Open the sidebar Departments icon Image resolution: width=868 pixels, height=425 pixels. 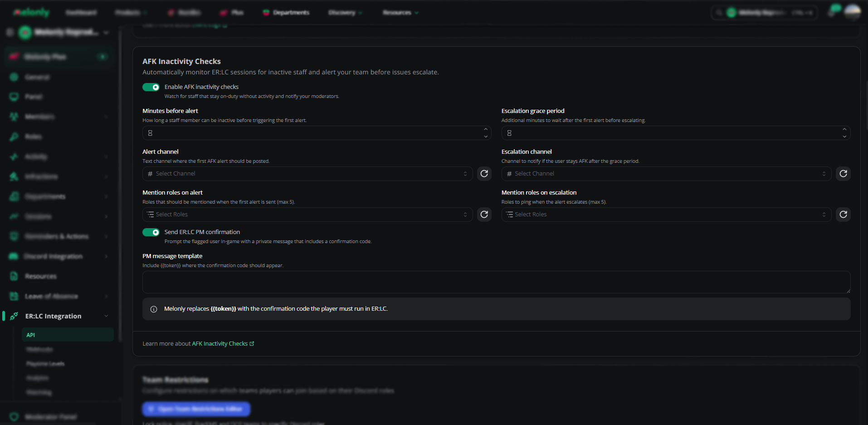(14, 197)
